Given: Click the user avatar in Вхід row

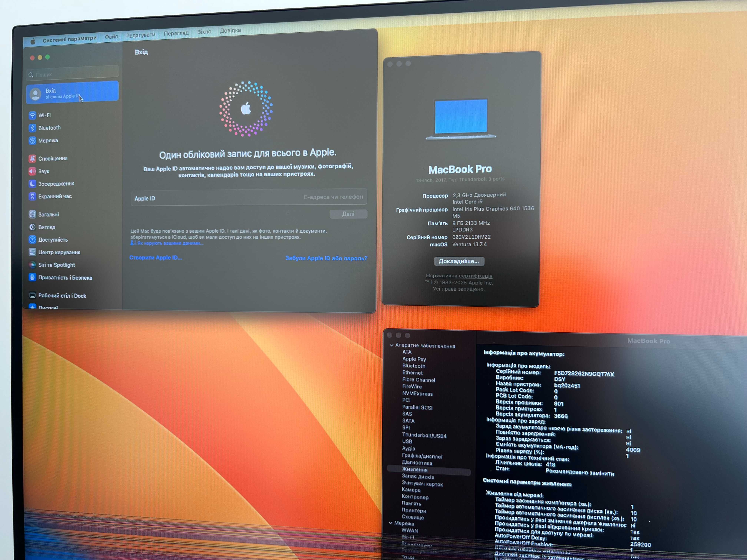Looking at the screenshot, I should tap(35, 94).
